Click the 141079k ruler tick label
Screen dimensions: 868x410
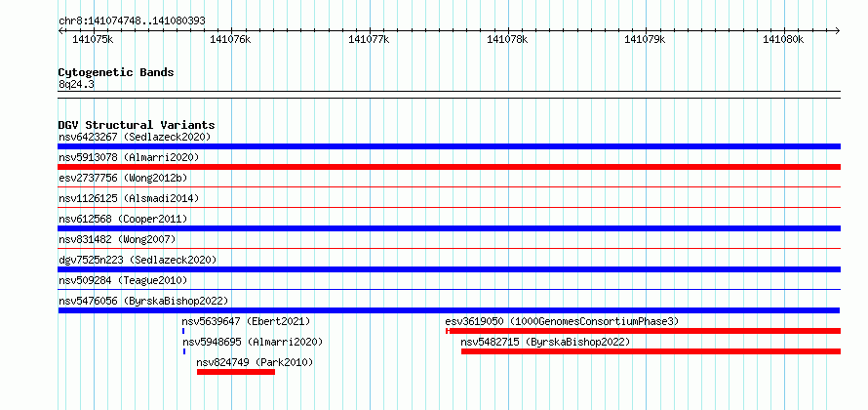point(645,39)
